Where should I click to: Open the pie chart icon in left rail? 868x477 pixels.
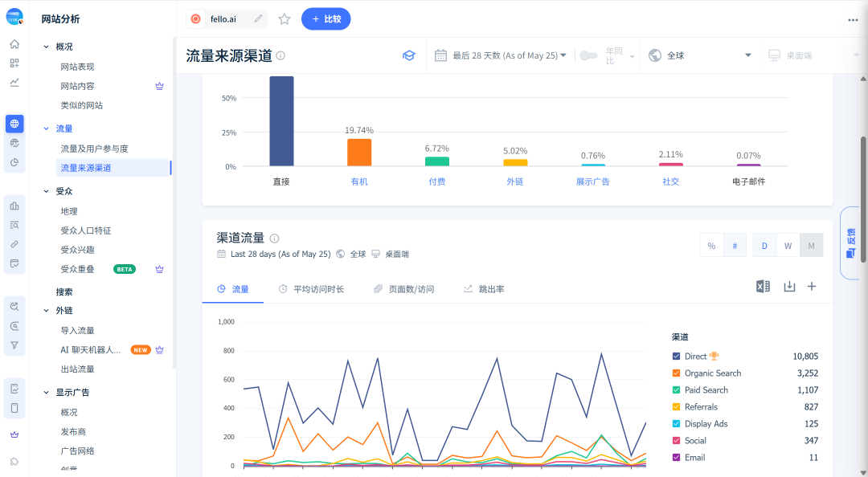tap(15, 162)
